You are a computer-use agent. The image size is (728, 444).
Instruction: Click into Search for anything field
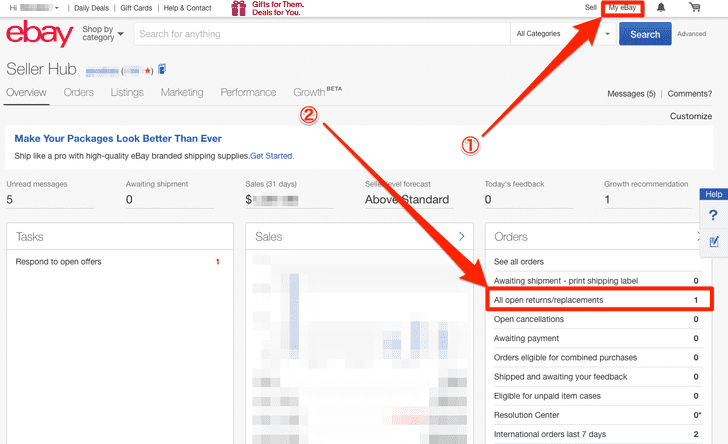[x=322, y=34]
